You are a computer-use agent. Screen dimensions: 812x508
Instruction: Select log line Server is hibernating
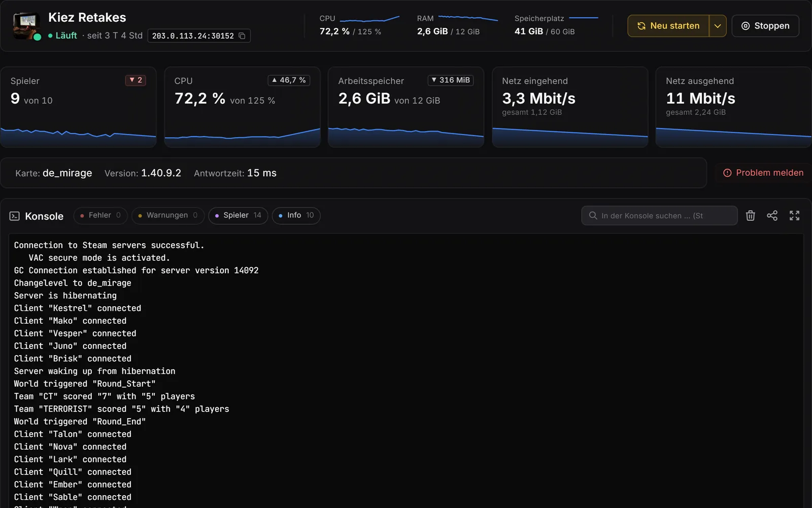[x=65, y=296]
